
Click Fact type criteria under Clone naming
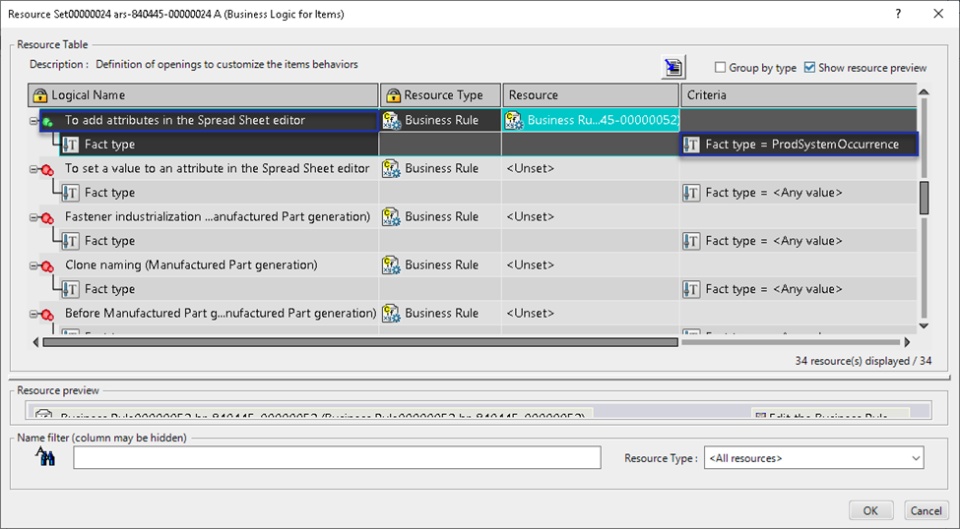[798, 290]
